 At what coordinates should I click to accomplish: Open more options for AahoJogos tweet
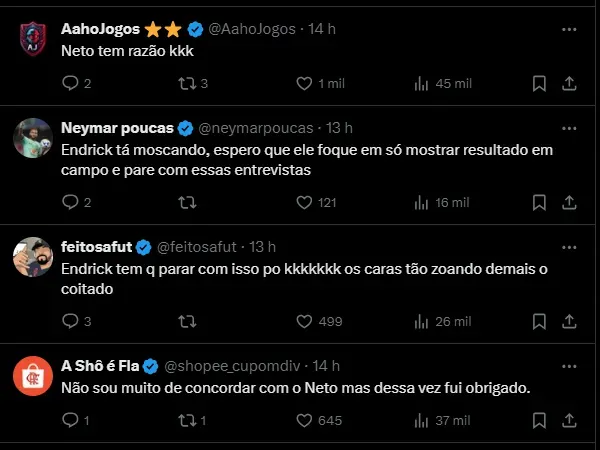tap(569, 29)
